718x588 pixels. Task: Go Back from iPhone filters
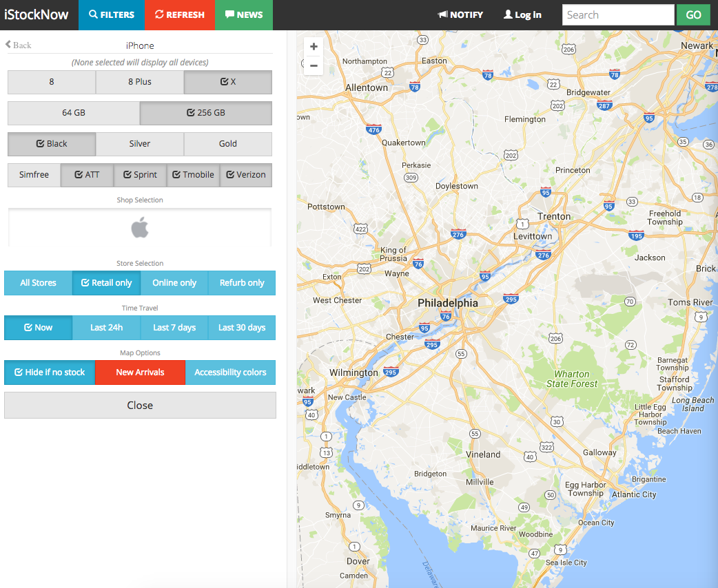click(x=19, y=45)
